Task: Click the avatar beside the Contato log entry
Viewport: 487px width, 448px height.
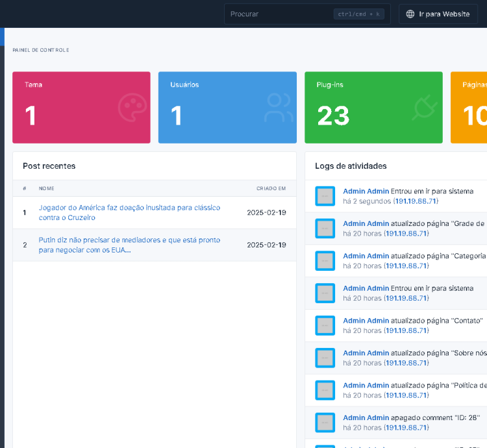Action: tap(325, 325)
